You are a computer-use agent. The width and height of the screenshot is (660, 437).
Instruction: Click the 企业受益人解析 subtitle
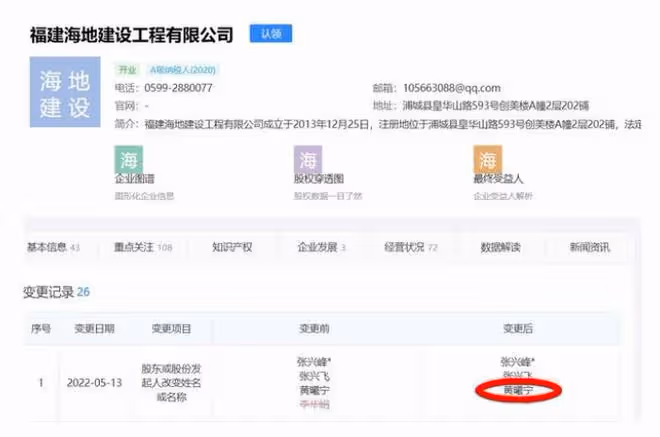coord(503,196)
